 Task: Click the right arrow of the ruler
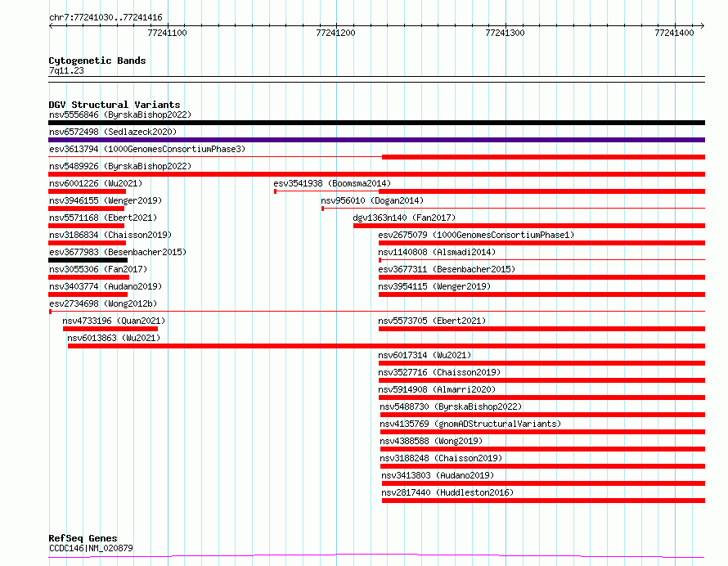coord(703,25)
